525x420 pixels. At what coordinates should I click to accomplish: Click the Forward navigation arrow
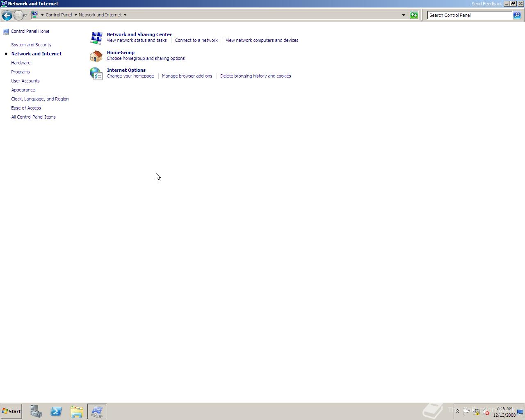tap(18, 15)
